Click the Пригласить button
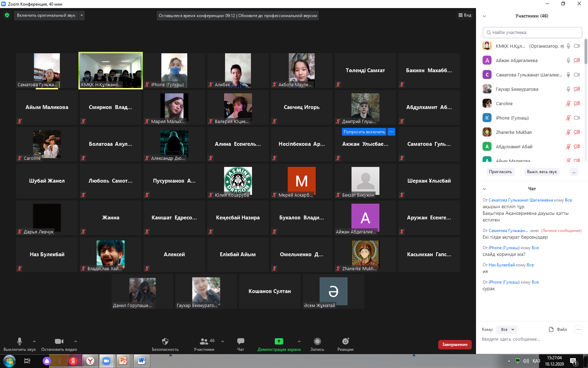 pos(500,172)
